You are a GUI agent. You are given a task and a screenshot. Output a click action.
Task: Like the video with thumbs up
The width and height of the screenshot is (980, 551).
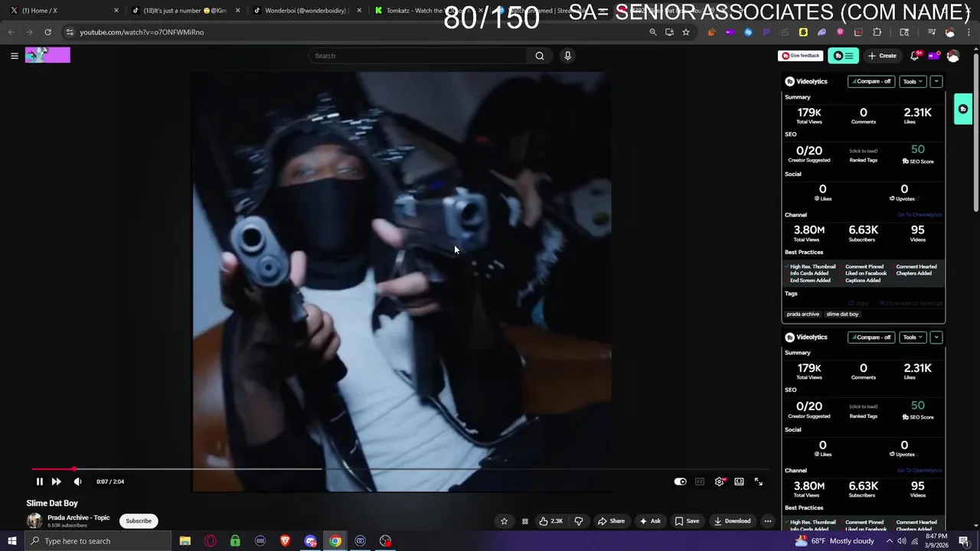click(x=551, y=521)
